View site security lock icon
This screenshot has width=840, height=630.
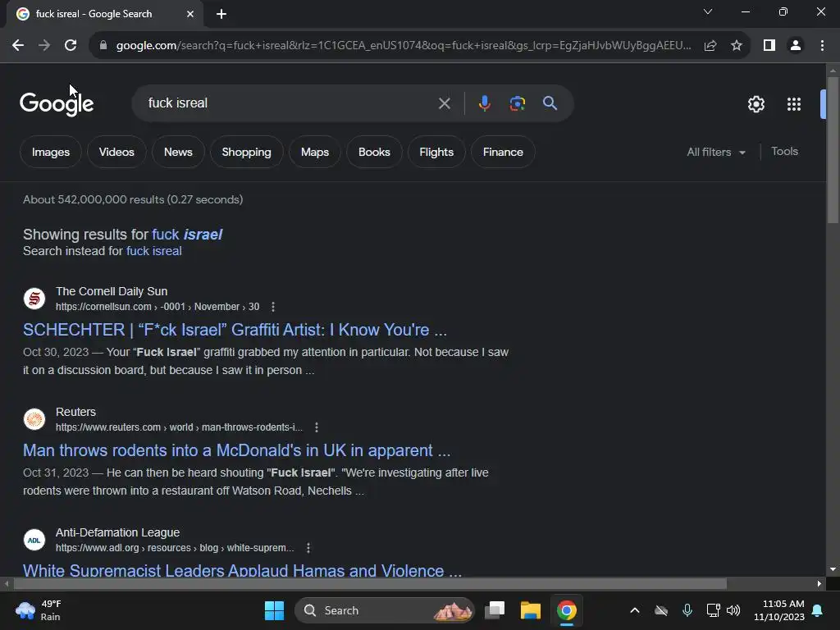point(103,46)
